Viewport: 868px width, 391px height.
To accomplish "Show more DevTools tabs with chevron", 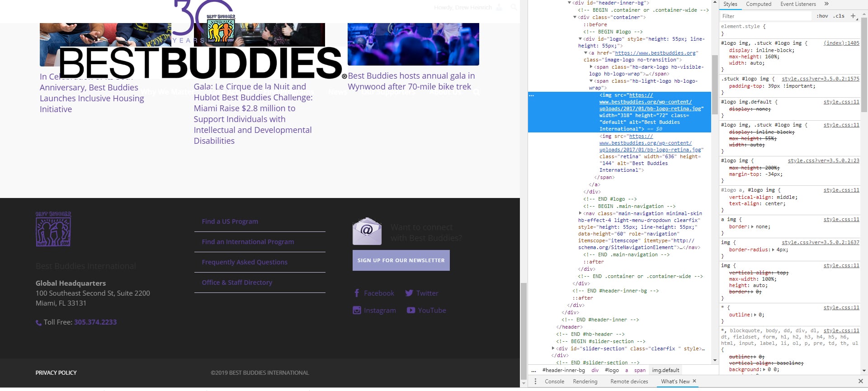I will (x=826, y=4).
